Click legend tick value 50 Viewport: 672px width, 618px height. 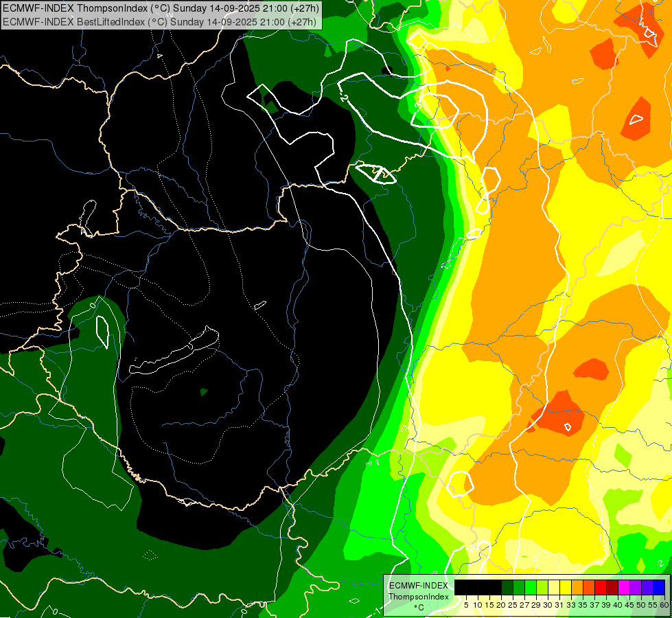641,605
